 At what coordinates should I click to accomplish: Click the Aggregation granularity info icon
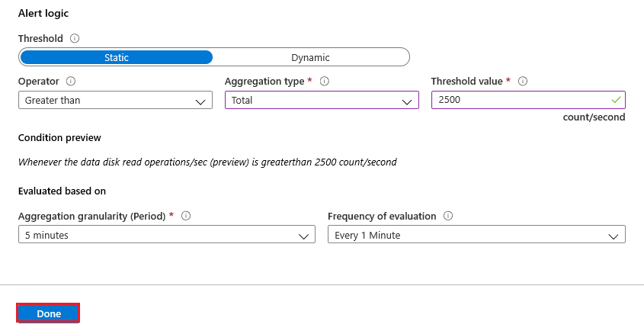[186, 216]
